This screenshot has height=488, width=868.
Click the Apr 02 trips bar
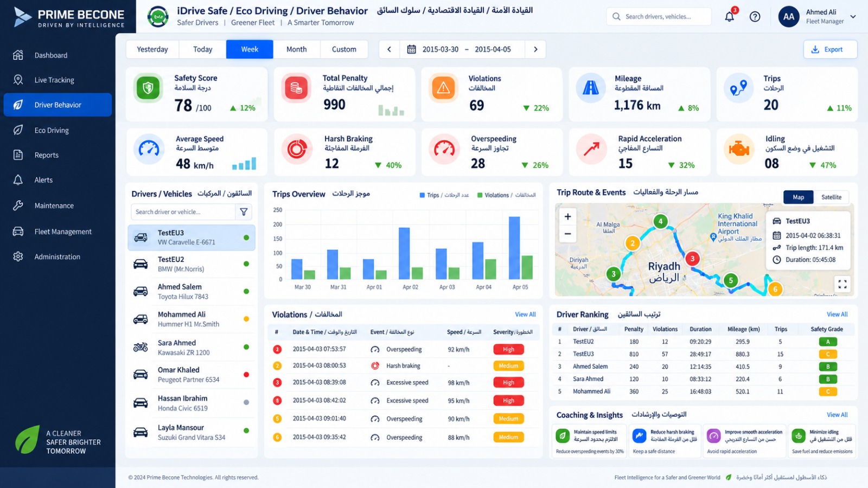pos(404,253)
